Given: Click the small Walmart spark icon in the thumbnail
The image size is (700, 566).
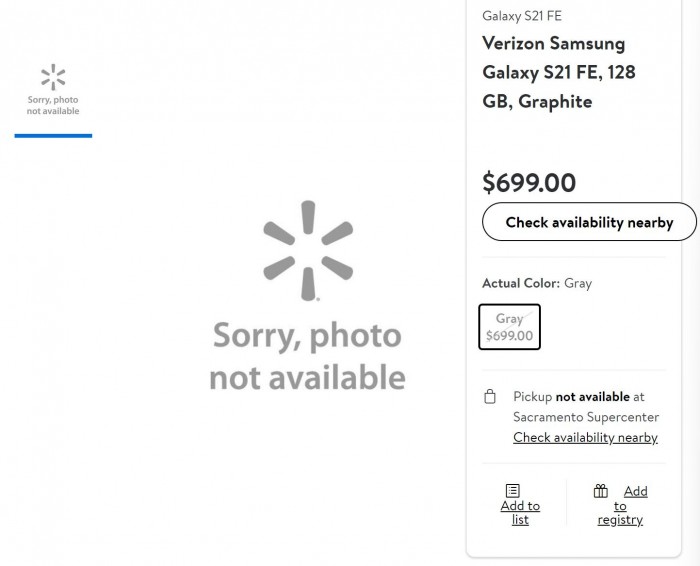Looking at the screenshot, I should click(x=53, y=78).
